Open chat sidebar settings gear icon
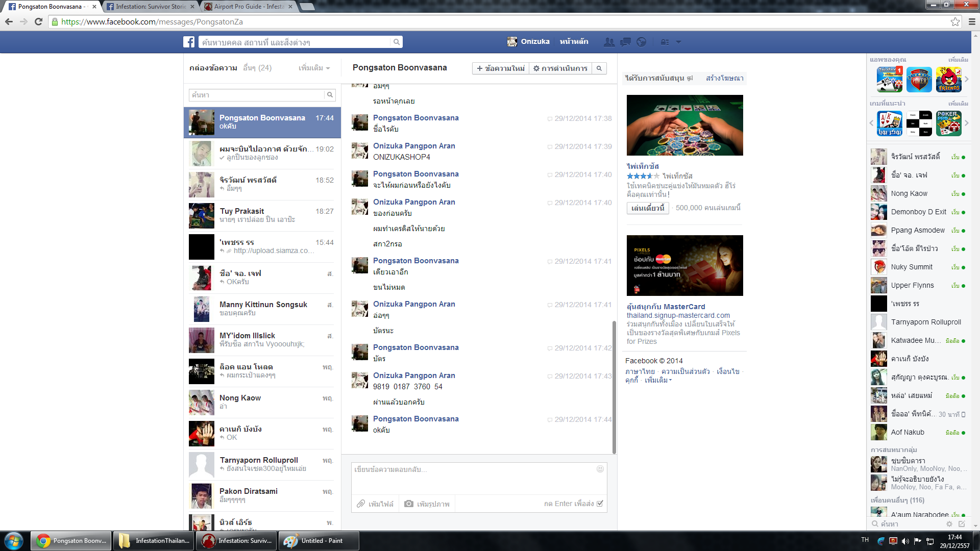This screenshot has height=551, width=980. (949, 524)
